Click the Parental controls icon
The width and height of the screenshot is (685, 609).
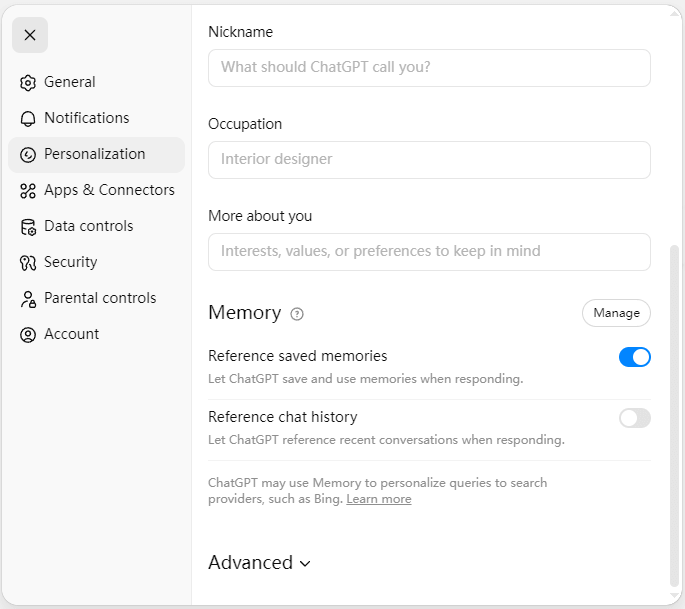[28, 299]
